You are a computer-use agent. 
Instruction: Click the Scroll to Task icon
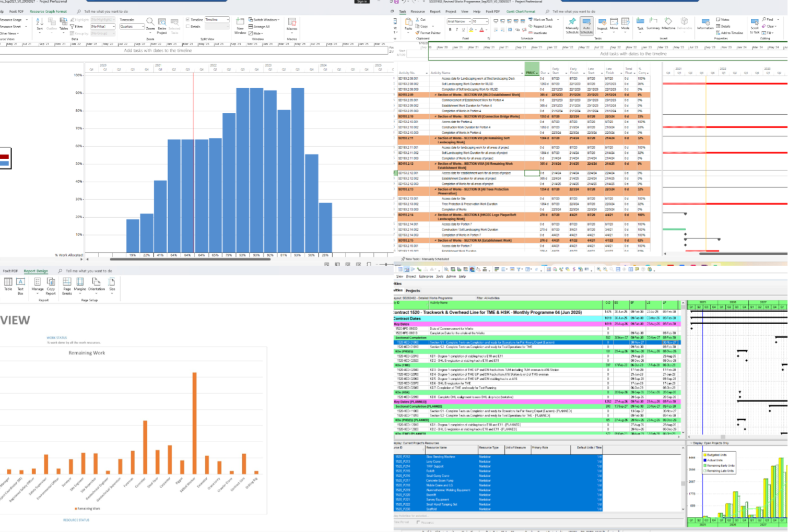pyautogui.click(x=754, y=26)
